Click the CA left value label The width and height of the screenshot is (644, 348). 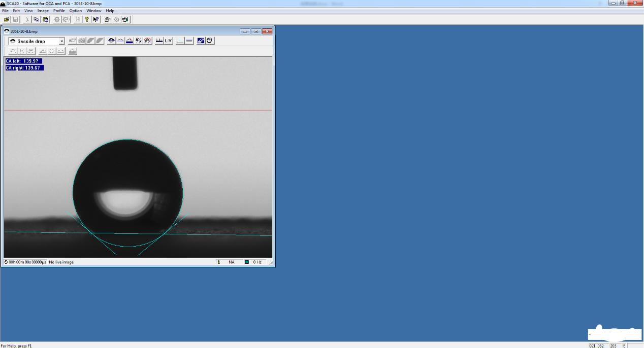click(23, 61)
